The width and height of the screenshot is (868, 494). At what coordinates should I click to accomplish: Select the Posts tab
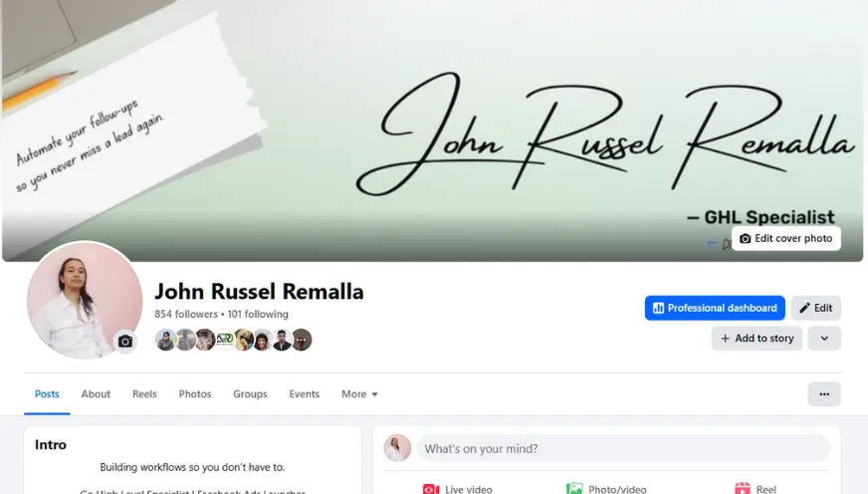pos(47,394)
